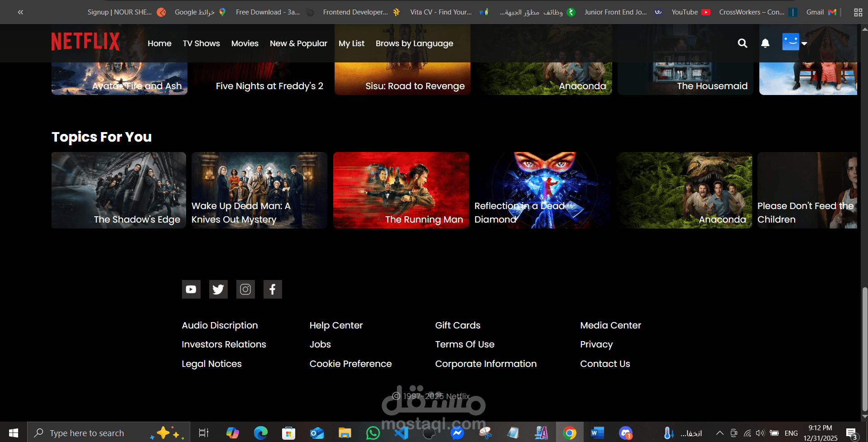Screen dimensions: 868x442
Task: Open the search magnifier icon
Action: coord(743,43)
